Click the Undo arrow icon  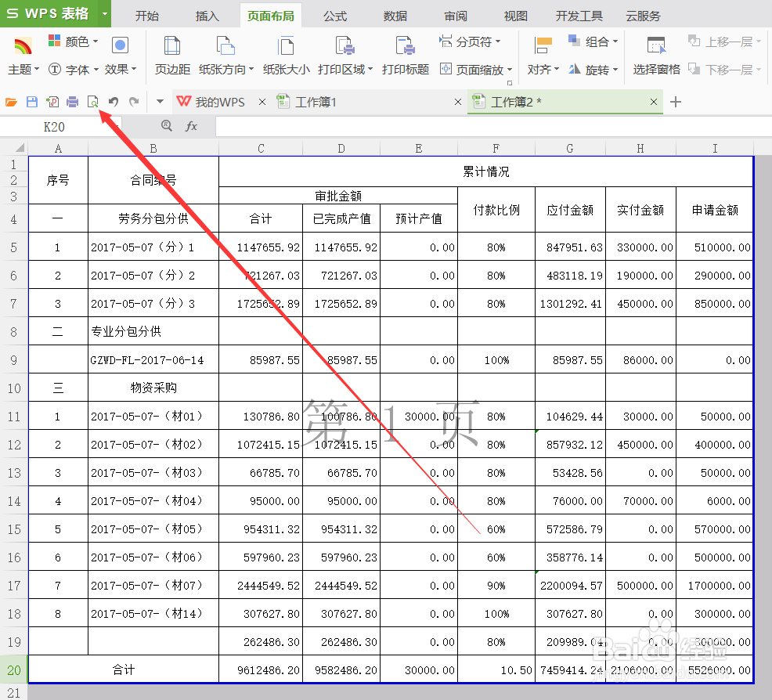click(114, 102)
